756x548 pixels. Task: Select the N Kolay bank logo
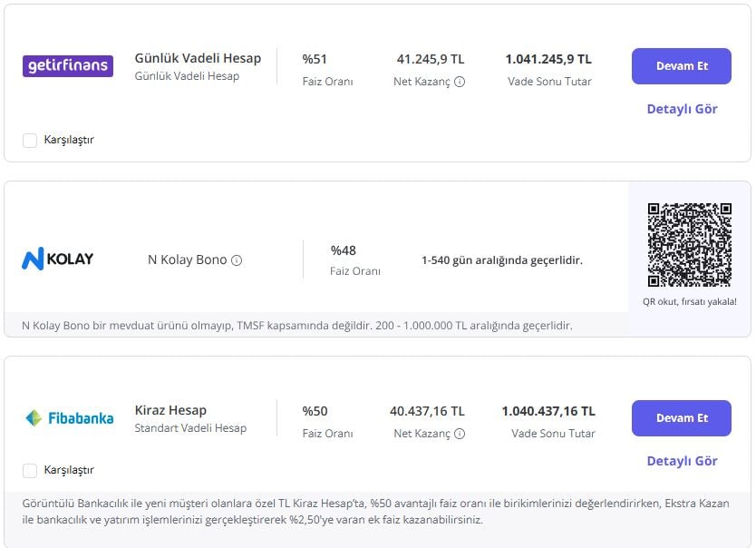[x=59, y=259]
